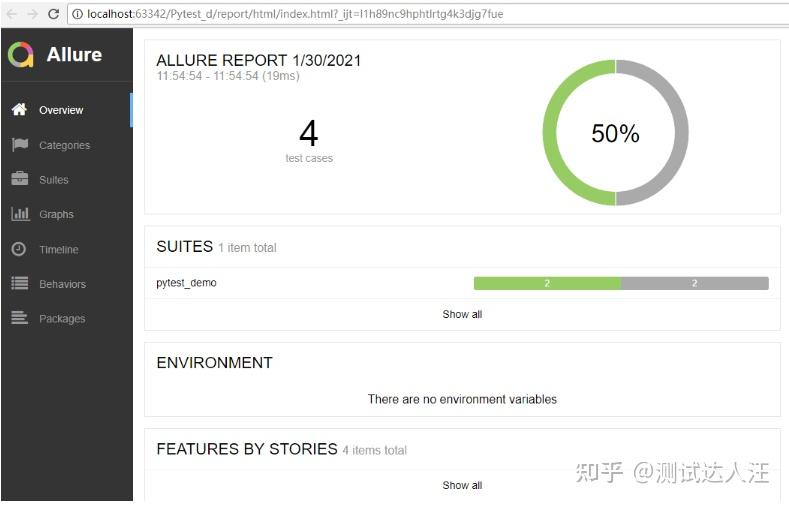Open Behaviors via the list icon
The image size is (789, 505).
click(x=20, y=283)
